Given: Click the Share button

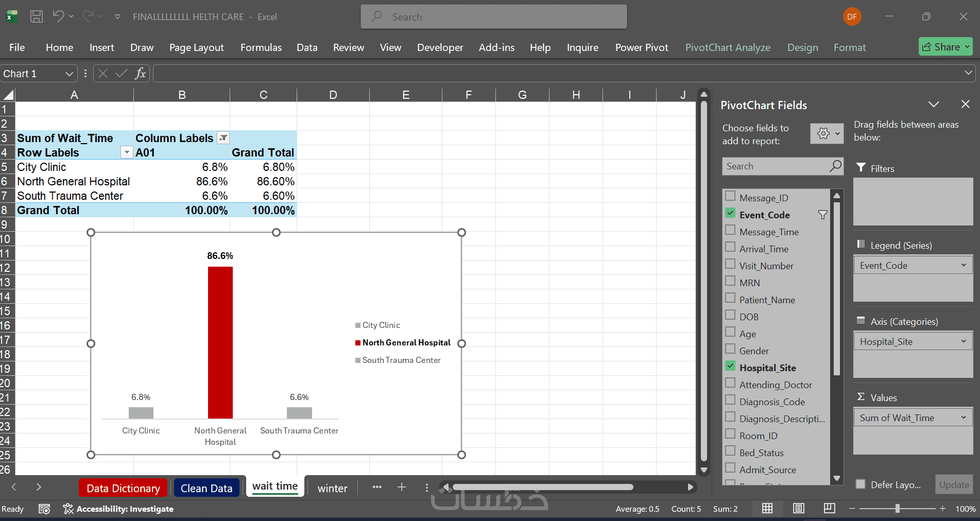Looking at the screenshot, I should point(945,47).
